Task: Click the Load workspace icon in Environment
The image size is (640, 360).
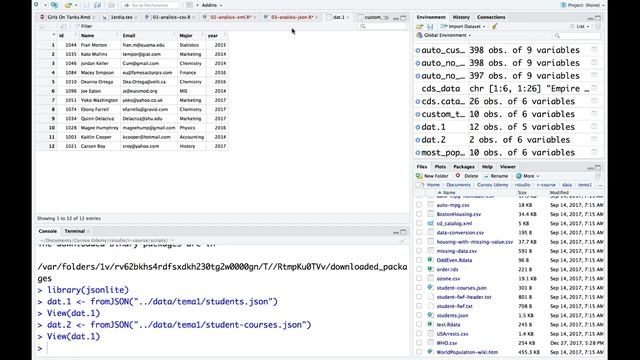Action: point(420,27)
